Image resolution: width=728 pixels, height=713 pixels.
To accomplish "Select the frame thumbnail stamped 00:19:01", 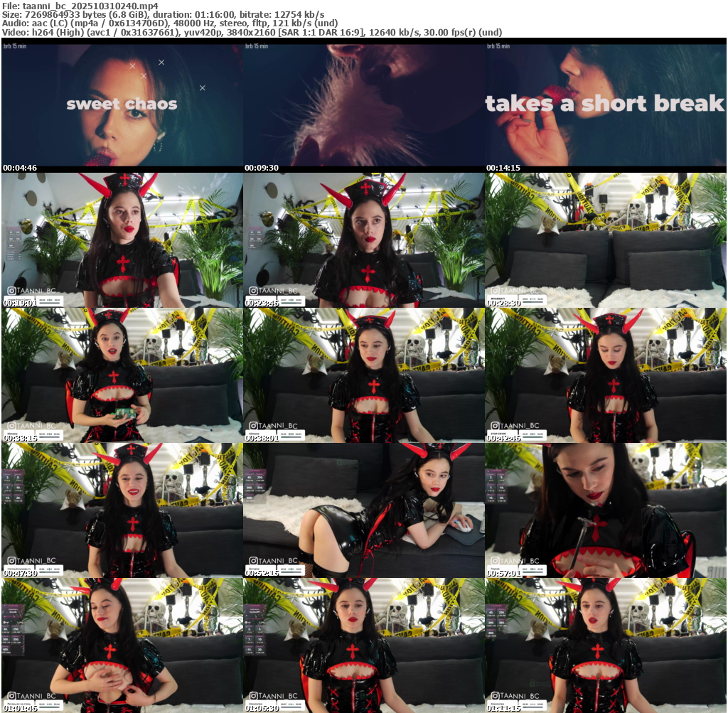I will coord(122,240).
